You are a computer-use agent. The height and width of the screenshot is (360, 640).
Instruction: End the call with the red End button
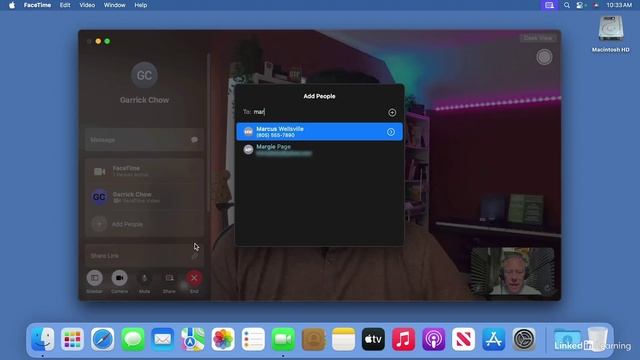194,278
